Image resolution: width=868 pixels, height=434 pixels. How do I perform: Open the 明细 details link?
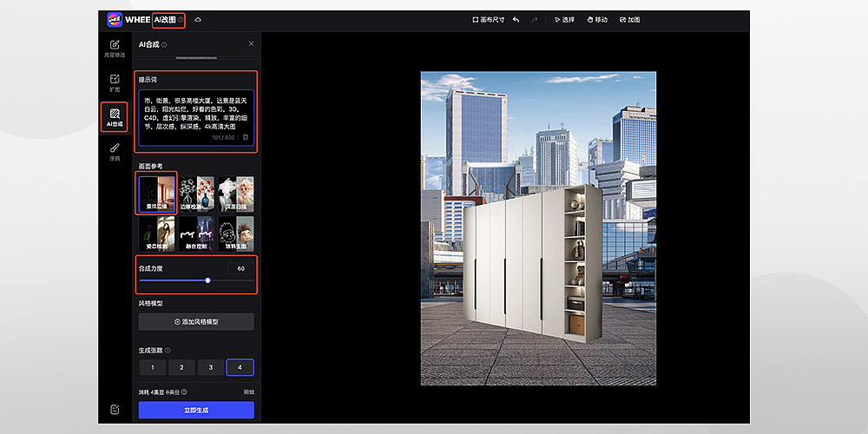point(249,392)
